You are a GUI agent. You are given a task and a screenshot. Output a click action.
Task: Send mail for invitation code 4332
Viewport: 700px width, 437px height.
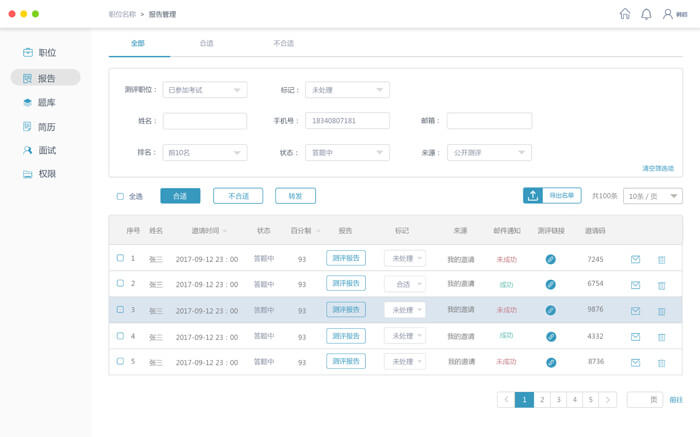pyautogui.click(x=635, y=337)
